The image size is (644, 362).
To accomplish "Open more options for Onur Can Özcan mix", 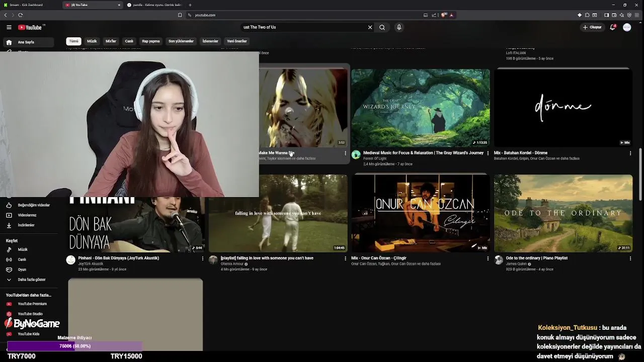I will [488, 258].
